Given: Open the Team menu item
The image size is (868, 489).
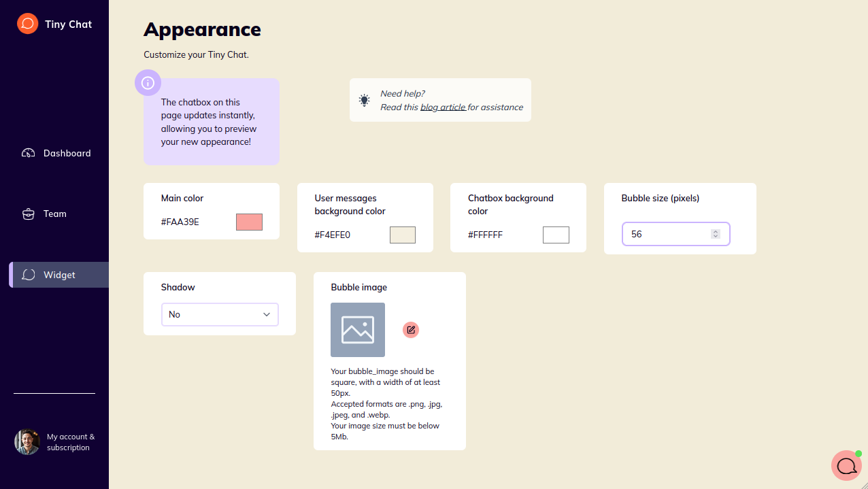Looking at the screenshot, I should pyautogui.click(x=55, y=214).
